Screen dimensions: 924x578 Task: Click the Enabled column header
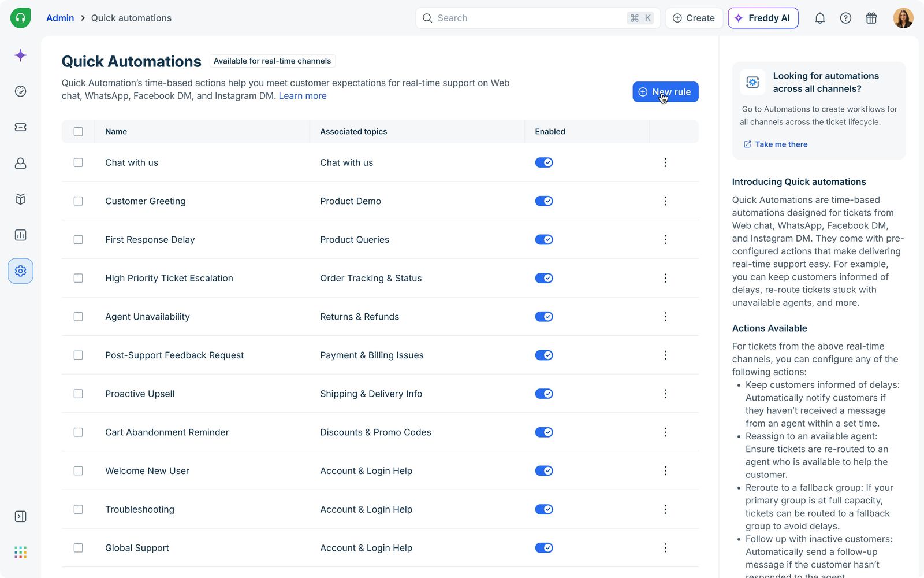pyautogui.click(x=550, y=132)
